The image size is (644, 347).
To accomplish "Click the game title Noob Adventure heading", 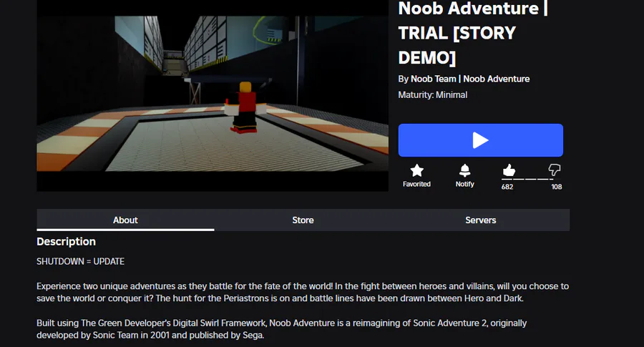I will pyautogui.click(x=473, y=33).
